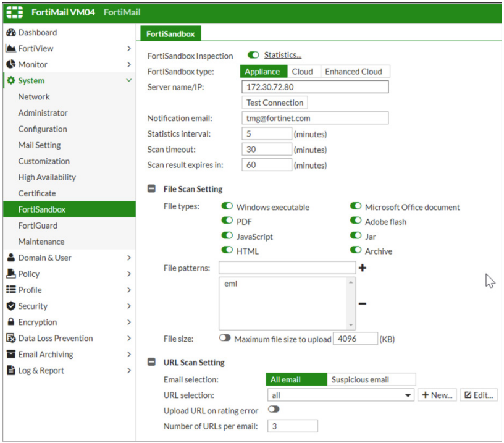Open the Statistics link
Viewport: 504px width, 443px height.
[x=283, y=55]
